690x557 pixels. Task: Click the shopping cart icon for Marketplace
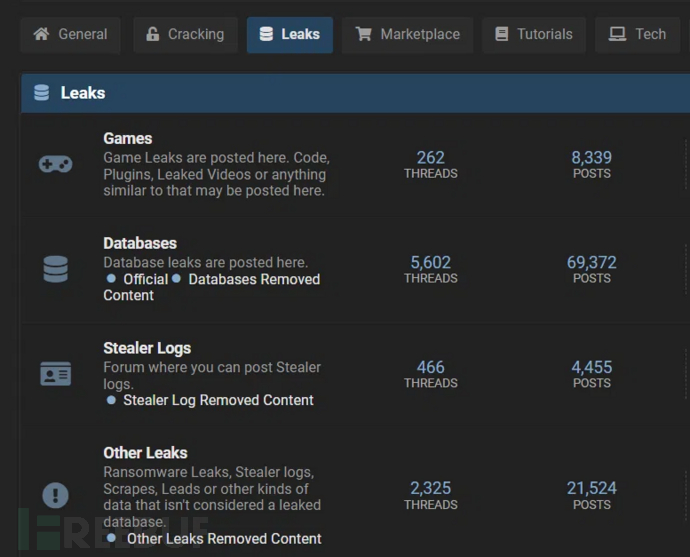(x=364, y=34)
